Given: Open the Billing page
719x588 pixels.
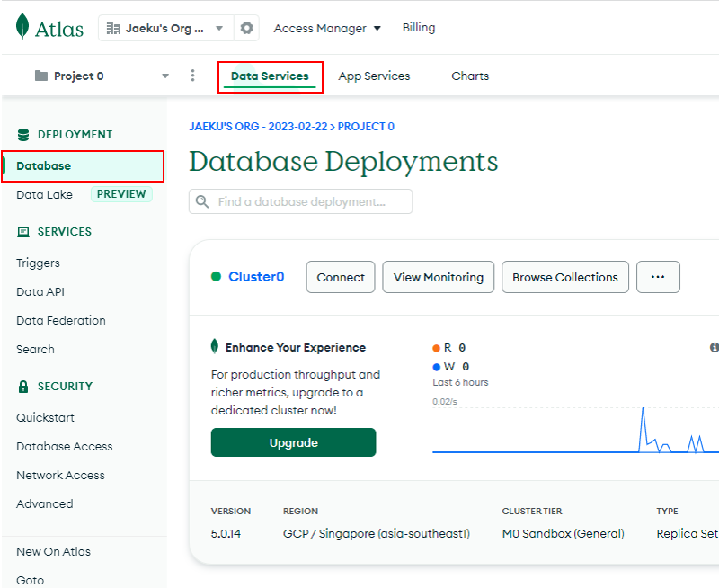Looking at the screenshot, I should pyautogui.click(x=419, y=28).
